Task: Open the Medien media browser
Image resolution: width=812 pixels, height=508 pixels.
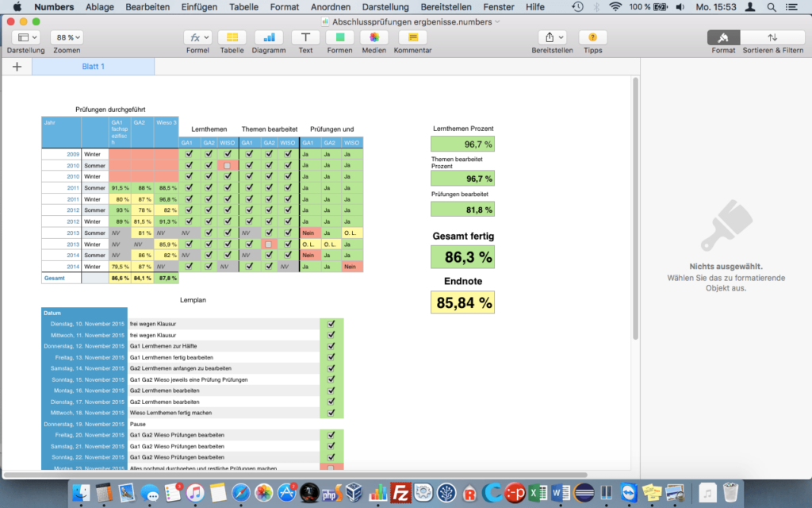Action: [374, 38]
